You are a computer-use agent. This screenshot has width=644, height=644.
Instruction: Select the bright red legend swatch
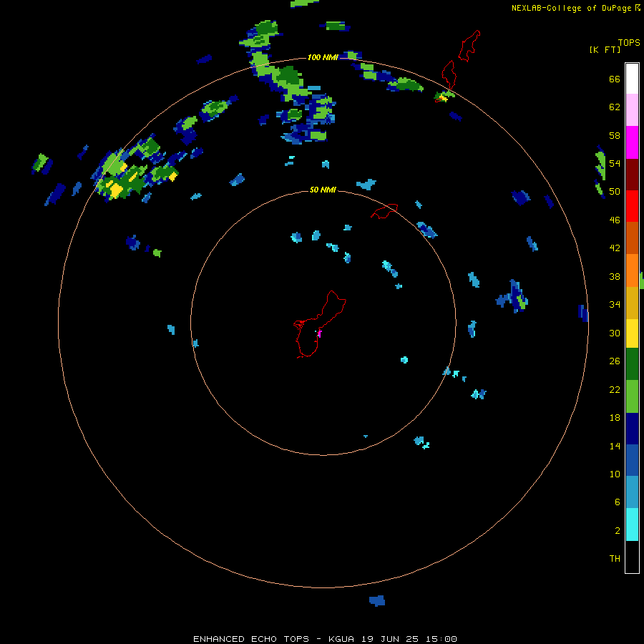click(632, 206)
